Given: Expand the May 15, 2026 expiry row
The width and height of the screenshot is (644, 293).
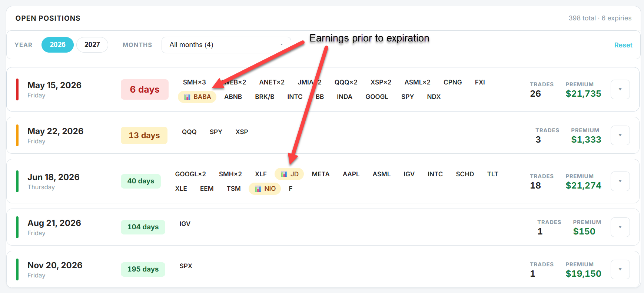Looking at the screenshot, I should point(620,89).
